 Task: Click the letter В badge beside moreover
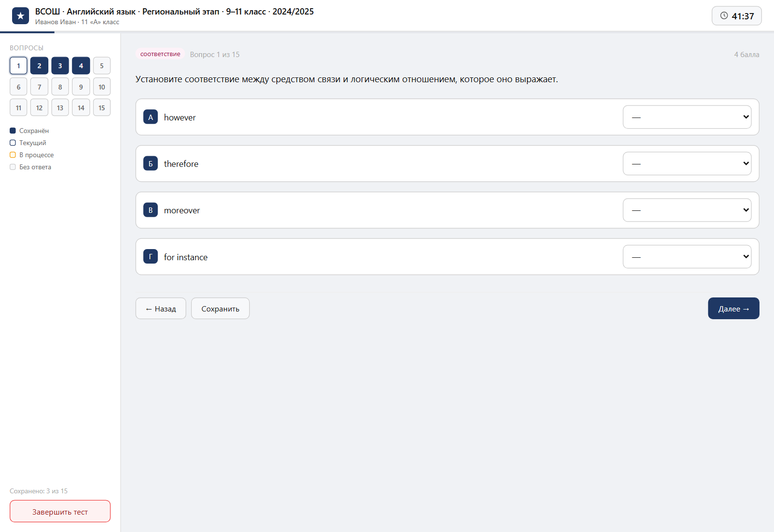click(150, 210)
